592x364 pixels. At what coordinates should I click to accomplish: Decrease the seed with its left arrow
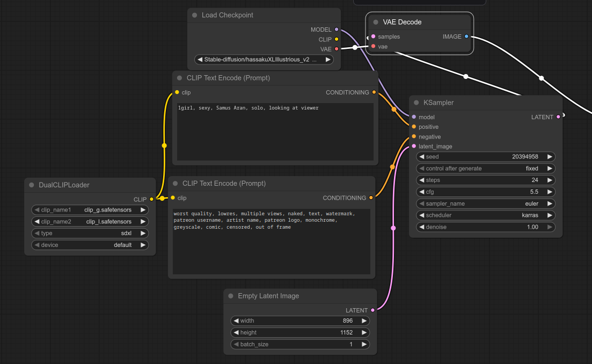tap(422, 157)
